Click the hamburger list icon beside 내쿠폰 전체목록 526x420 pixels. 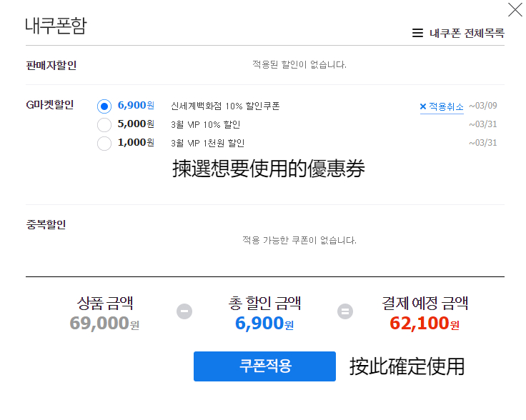[x=417, y=33]
